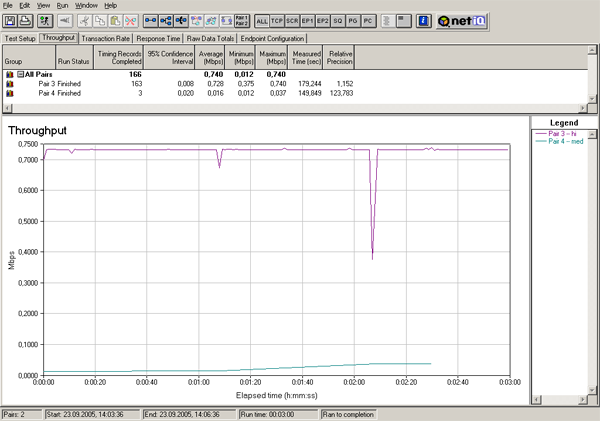This screenshot has width=600, height=421.
Task: Click the Pair 1 Pair 2 toolbar icon
Action: click(x=241, y=21)
